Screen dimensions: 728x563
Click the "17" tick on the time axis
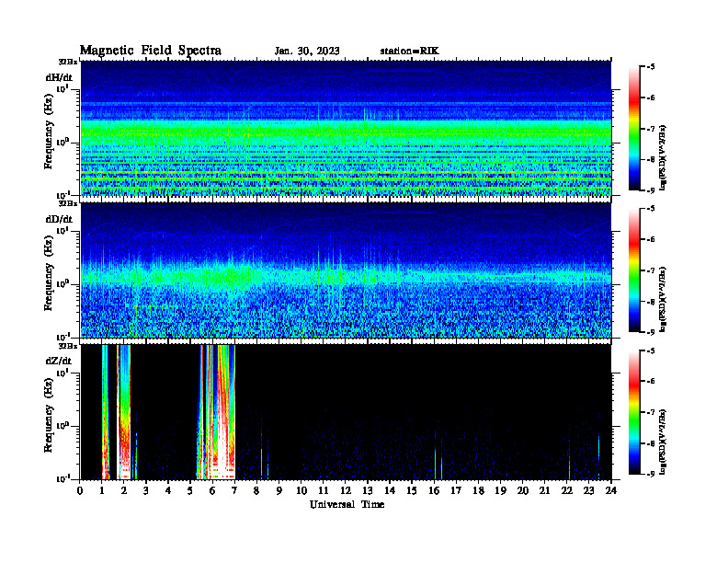tap(456, 490)
